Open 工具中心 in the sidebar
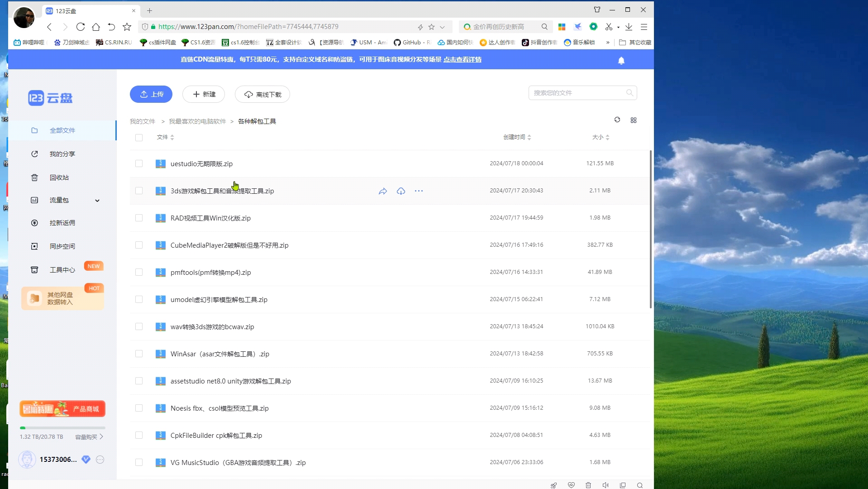Image resolution: width=868 pixels, height=489 pixels. coord(62,270)
